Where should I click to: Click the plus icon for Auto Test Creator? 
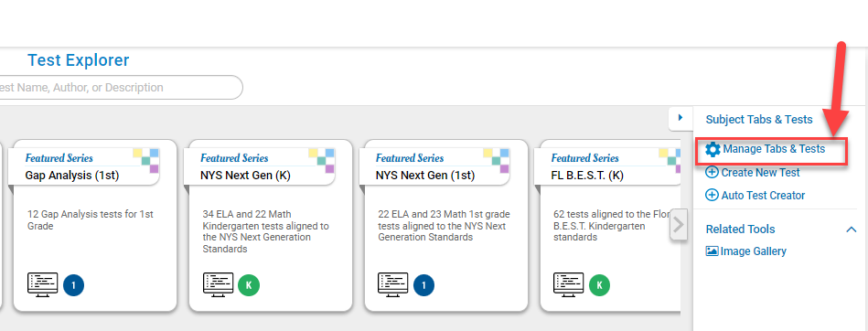tap(712, 196)
